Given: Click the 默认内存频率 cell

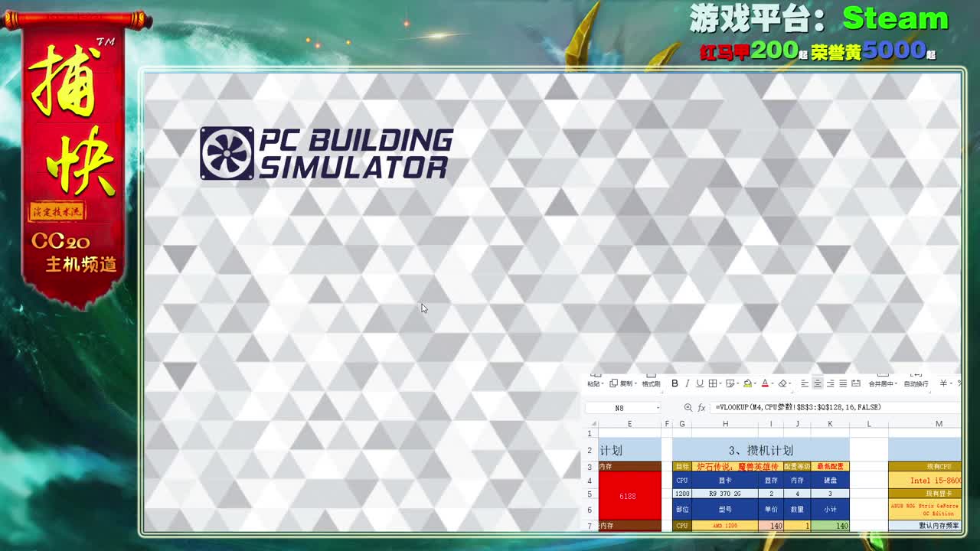Looking at the screenshot, I should point(925,526).
